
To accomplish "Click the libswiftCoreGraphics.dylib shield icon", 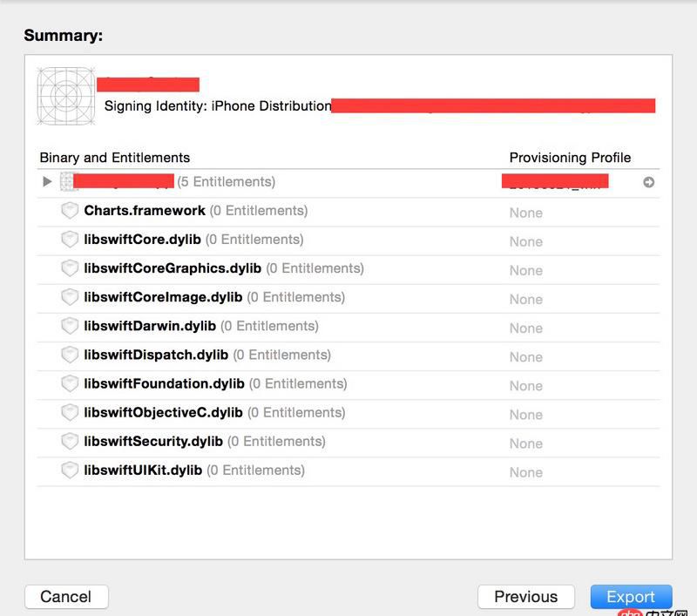I will coord(70,268).
